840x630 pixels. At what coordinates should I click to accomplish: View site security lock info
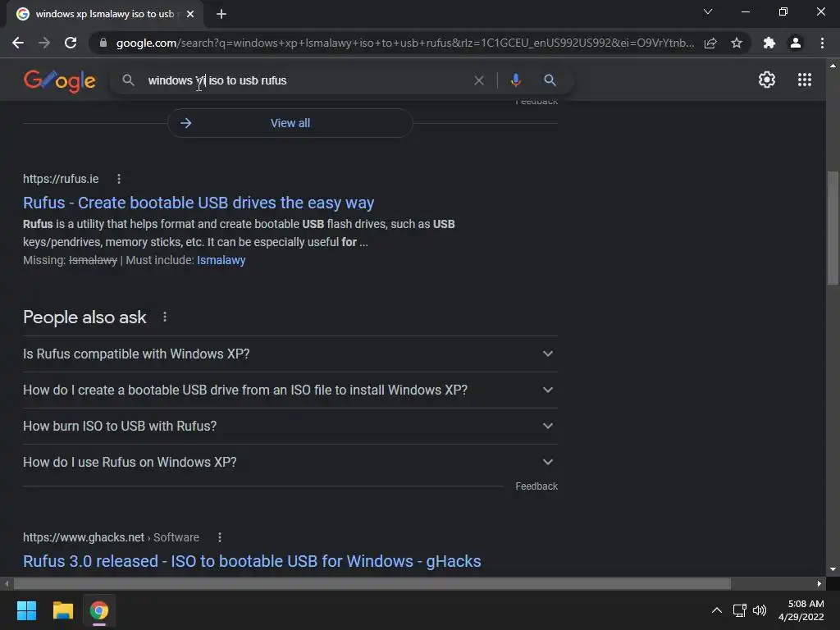pos(103,43)
